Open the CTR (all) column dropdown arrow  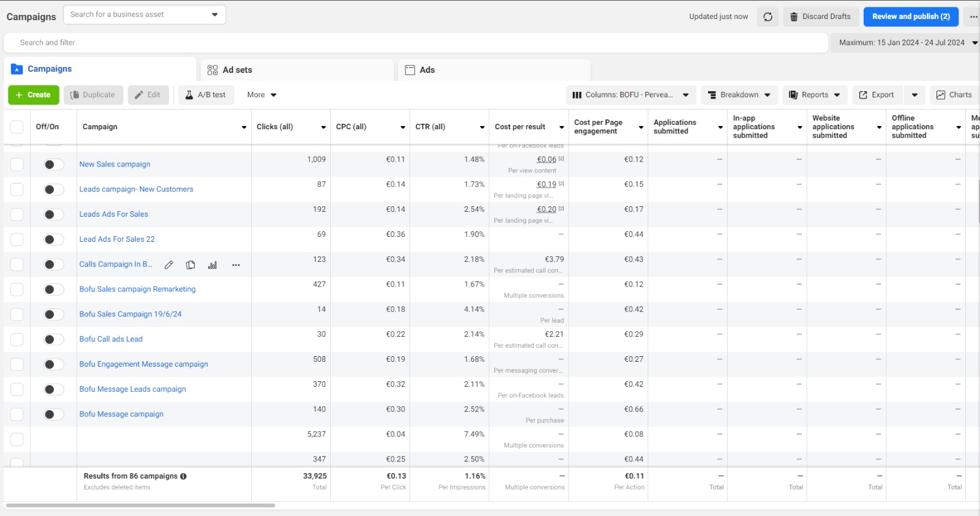point(482,127)
